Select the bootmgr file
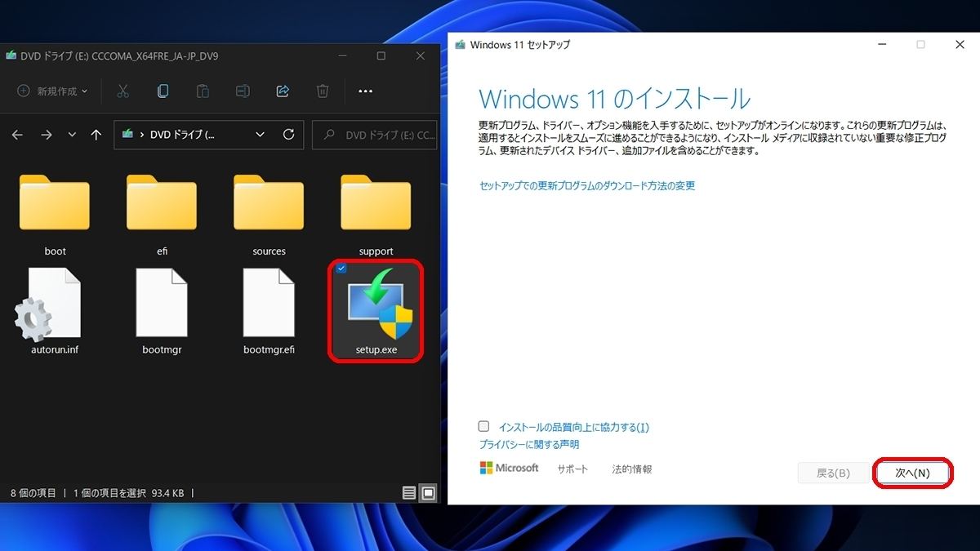Screen dimensions: 980x551 pos(162,310)
